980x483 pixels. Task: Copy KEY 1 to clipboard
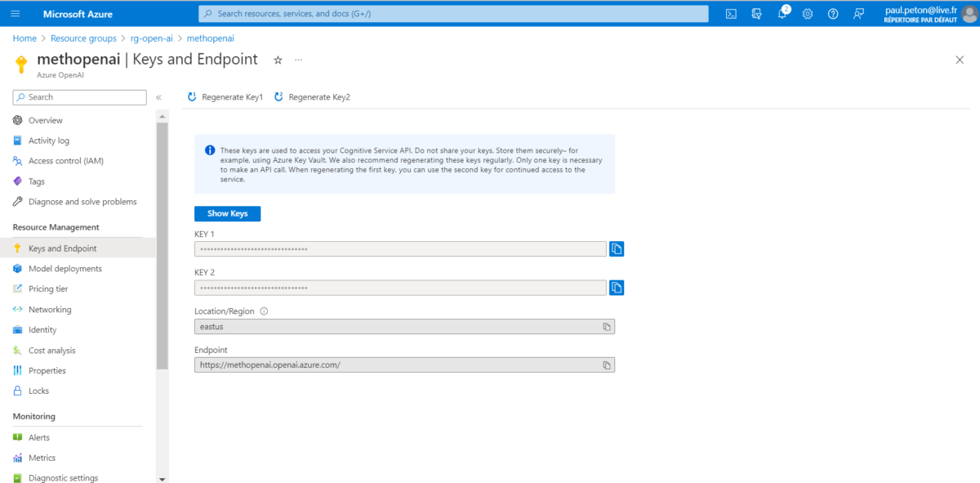point(617,248)
